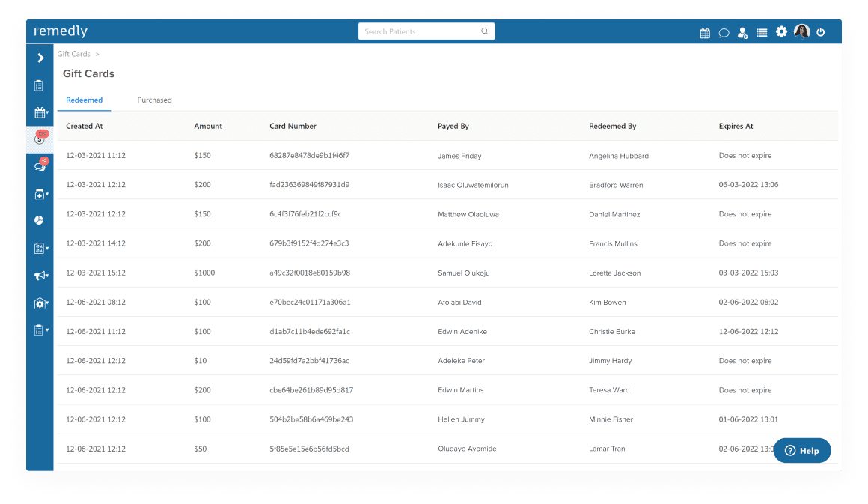Click the Expires At column header
868x504 pixels.
(736, 127)
